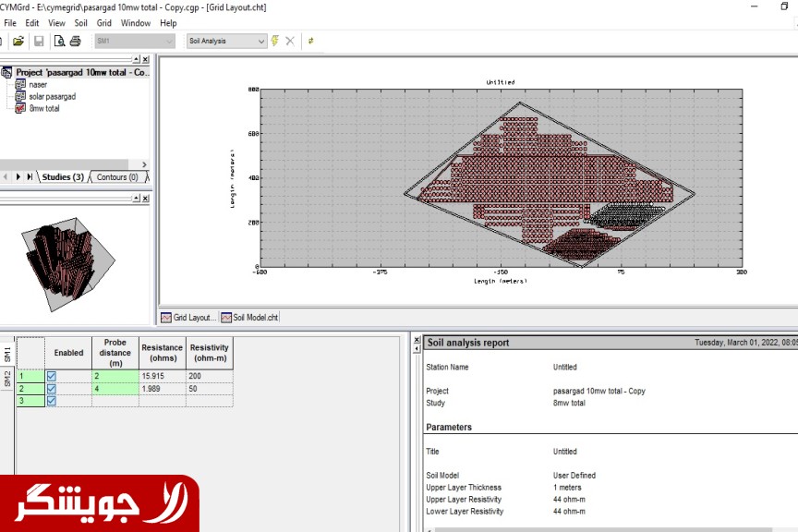
Task: Click the yellow arrows icon in toolbar
Action: tap(311, 41)
